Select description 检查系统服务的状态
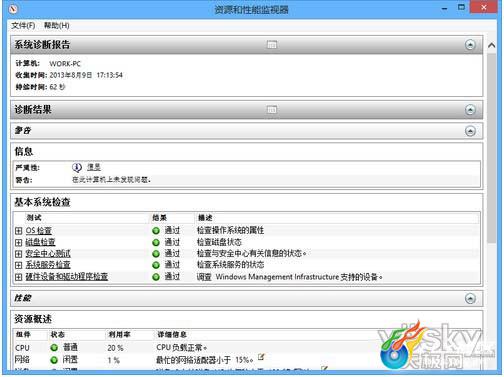Image resolution: width=504 pixels, height=377 pixels. pyautogui.click(x=230, y=265)
